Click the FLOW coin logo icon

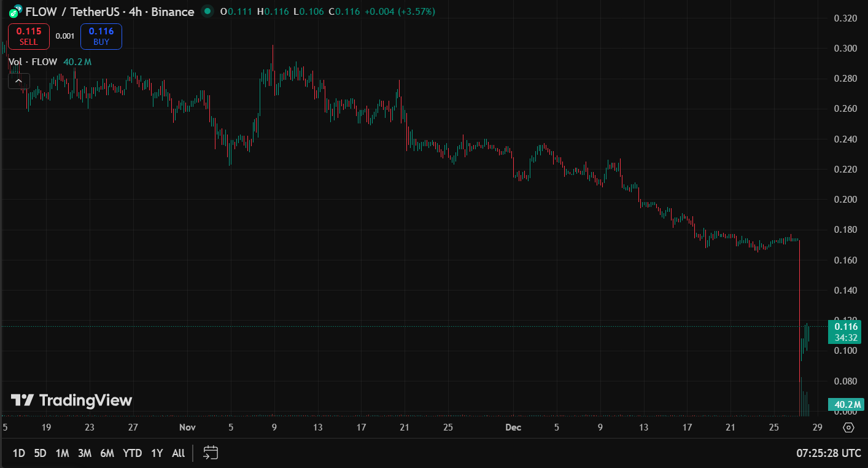pyautogui.click(x=15, y=12)
